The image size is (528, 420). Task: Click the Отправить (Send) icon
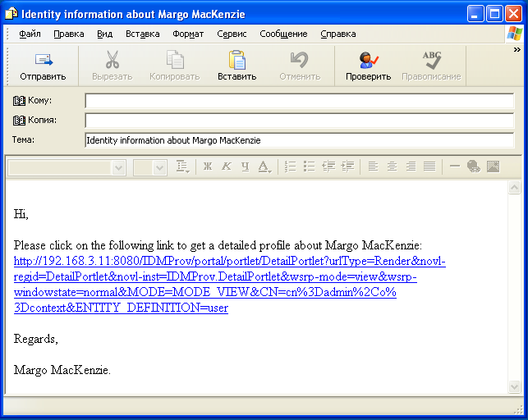[x=43, y=60]
